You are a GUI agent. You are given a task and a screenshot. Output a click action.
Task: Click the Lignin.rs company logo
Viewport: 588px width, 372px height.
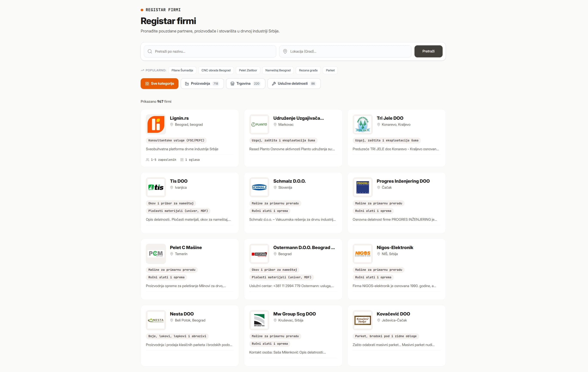coord(155,124)
